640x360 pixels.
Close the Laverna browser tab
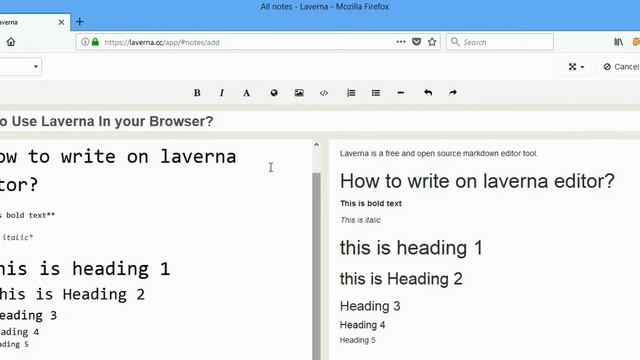[61, 22]
